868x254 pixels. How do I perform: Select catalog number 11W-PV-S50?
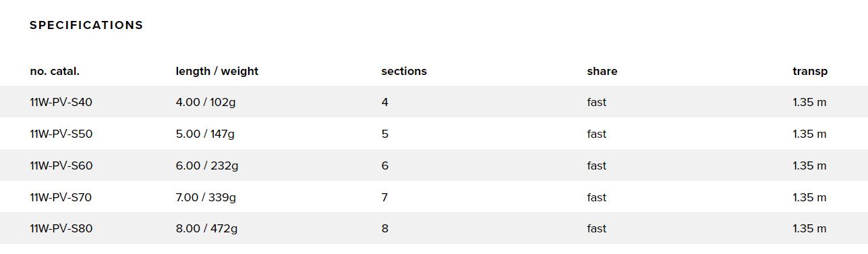61,134
